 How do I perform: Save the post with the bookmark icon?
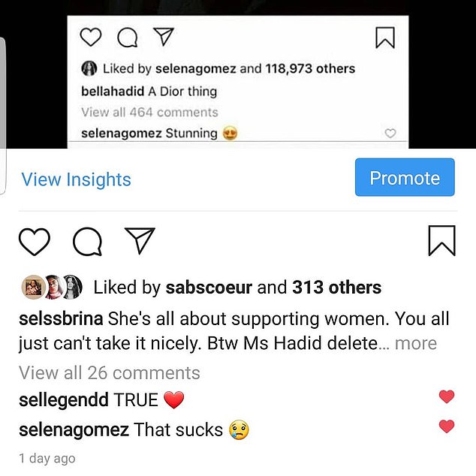[x=441, y=241]
